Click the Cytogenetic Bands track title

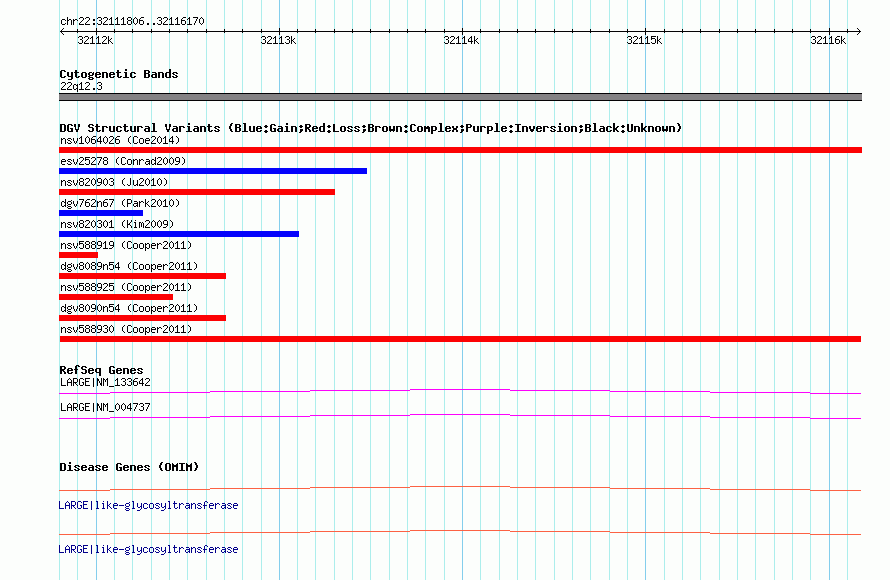[119, 74]
